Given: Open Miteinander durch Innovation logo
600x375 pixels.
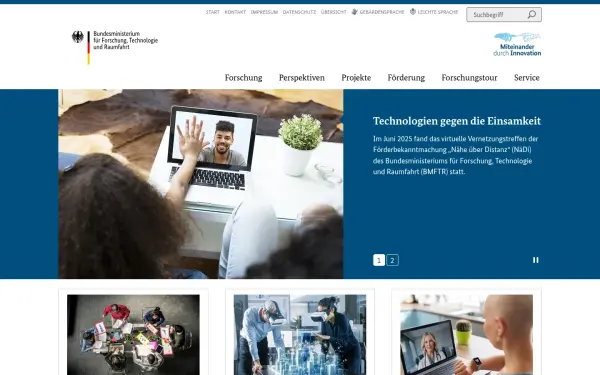Looking at the screenshot, I should pyautogui.click(x=517, y=44).
